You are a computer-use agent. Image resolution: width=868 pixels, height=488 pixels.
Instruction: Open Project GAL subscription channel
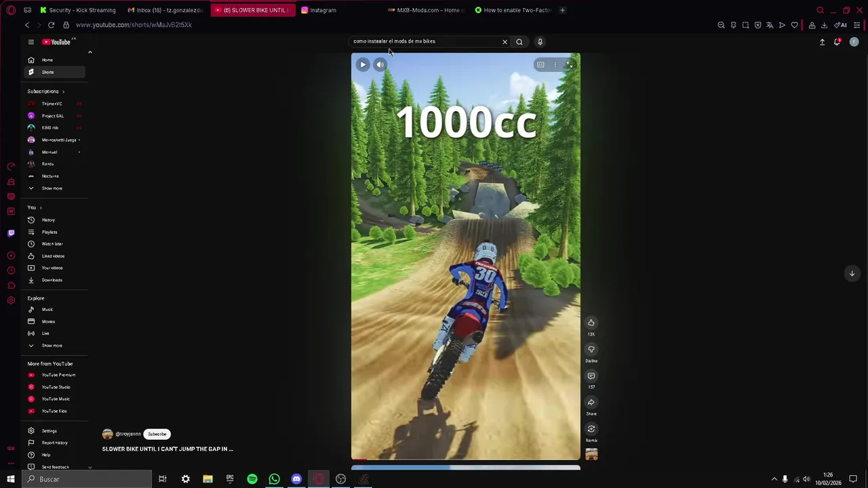[52, 116]
